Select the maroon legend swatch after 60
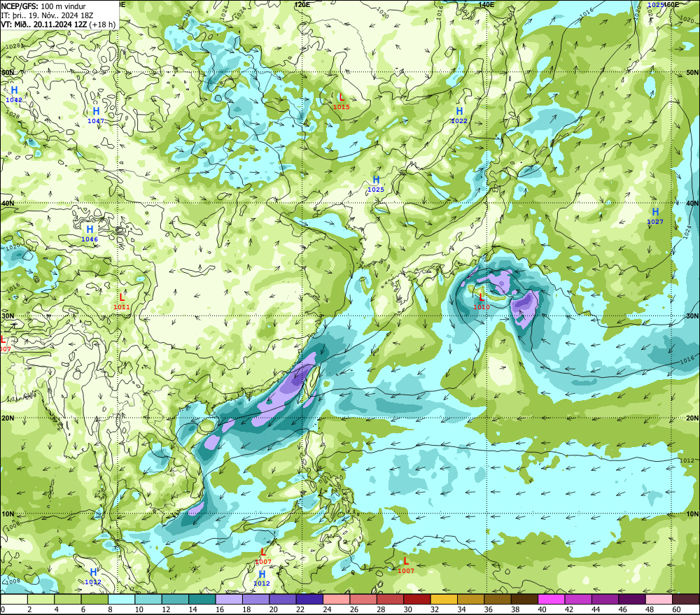 click(x=686, y=599)
